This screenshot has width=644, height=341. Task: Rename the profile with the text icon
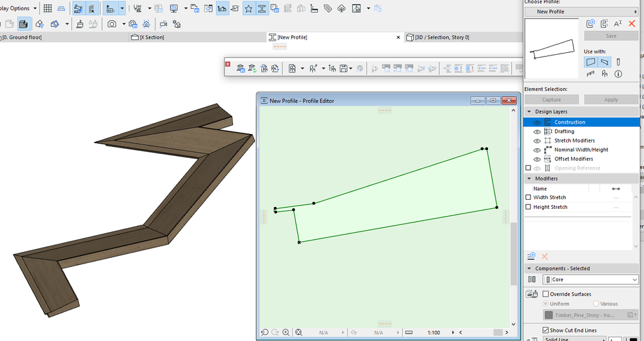[x=618, y=24]
